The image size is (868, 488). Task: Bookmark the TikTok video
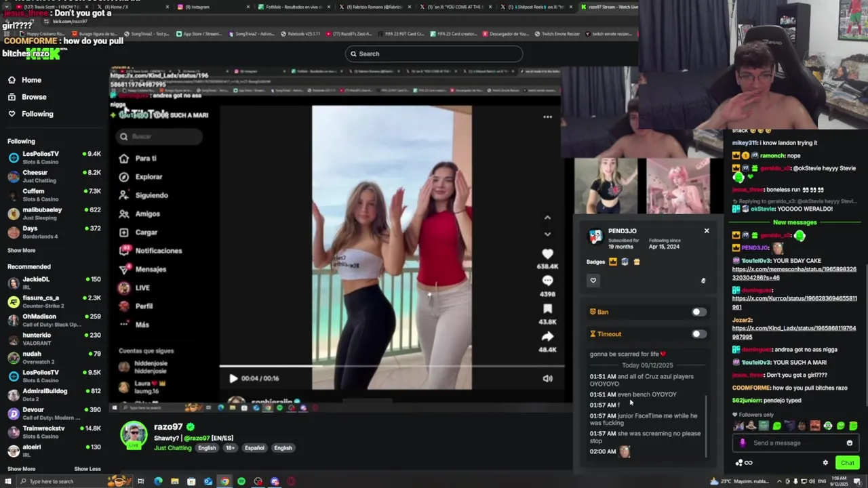(547, 309)
